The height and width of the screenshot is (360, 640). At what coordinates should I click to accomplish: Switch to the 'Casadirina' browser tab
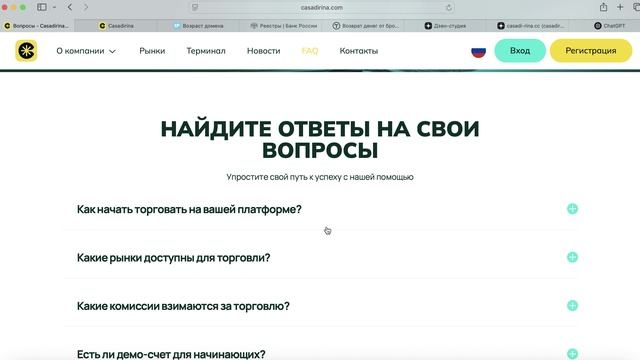pos(116,26)
